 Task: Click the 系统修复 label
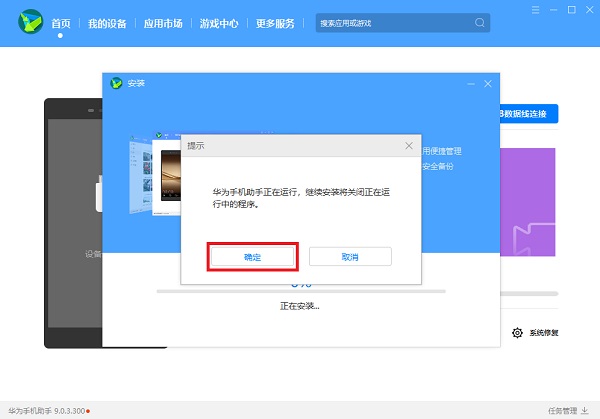tap(544, 333)
